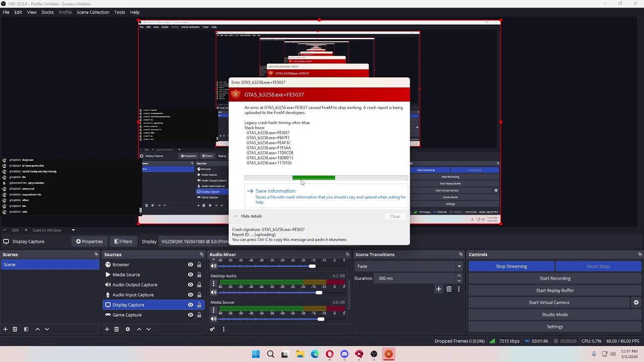Open the Help menu
This screenshot has height=362, width=644.
[135, 12]
